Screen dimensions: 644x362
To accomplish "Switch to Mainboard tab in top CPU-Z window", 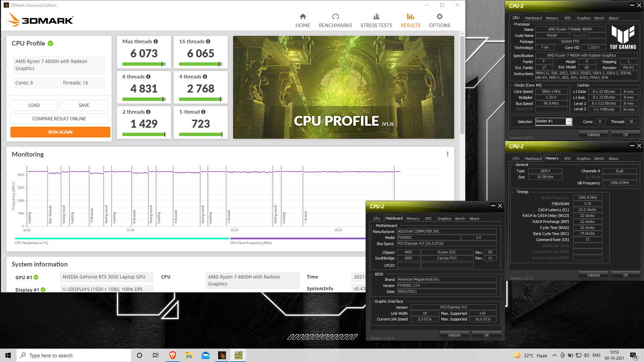I will [x=533, y=18].
